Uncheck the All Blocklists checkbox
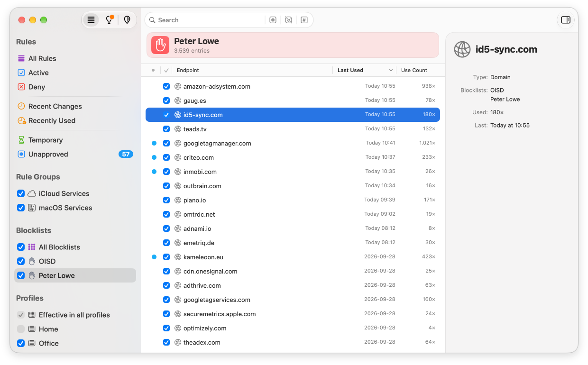The width and height of the screenshot is (588, 365). [21, 247]
